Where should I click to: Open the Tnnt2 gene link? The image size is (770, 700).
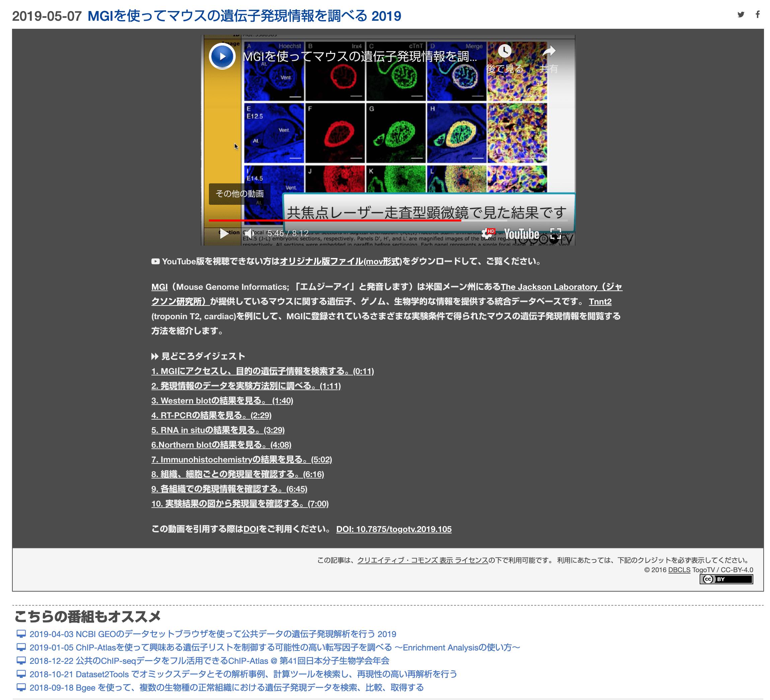600,301
